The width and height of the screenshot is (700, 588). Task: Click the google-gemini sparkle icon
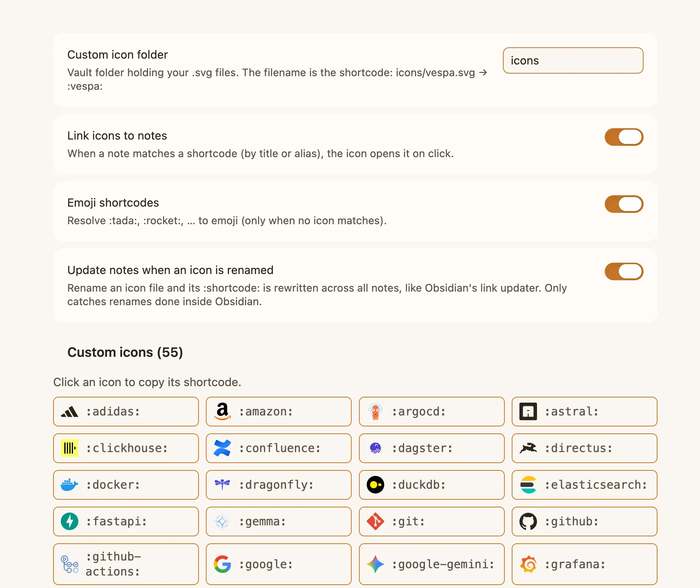pos(375,564)
